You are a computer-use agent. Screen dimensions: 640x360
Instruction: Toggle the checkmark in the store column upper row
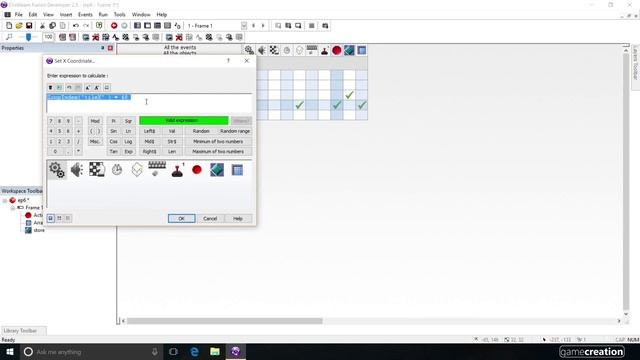(x=349, y=95)
